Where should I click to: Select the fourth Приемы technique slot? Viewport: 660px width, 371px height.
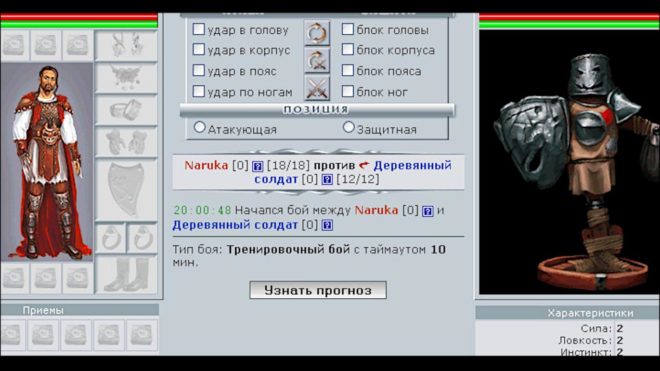point(109,335)
